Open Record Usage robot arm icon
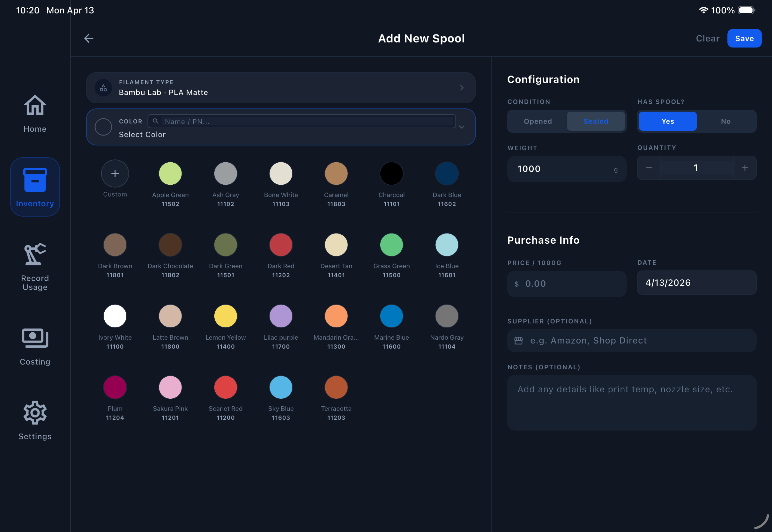The image size is (772, 532). 35,254
